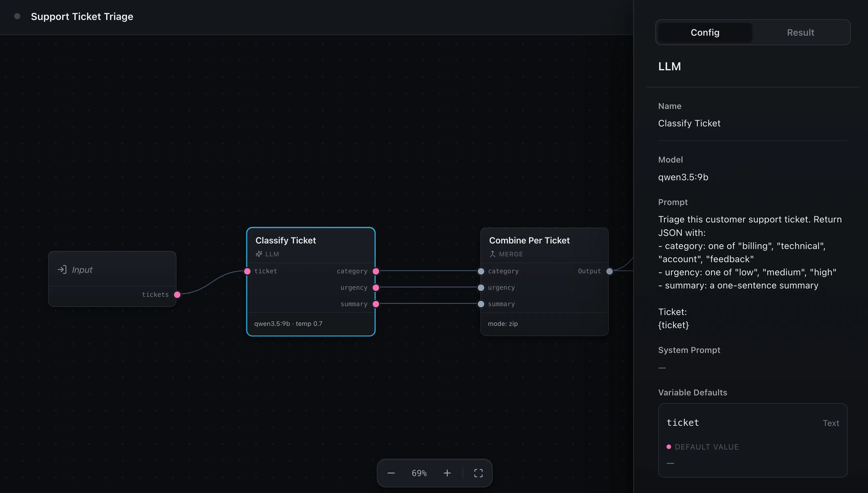Click the merge icon on Combine Per Ticket
The height and width of the screenshot is (493, 868).
coord(493,254)
